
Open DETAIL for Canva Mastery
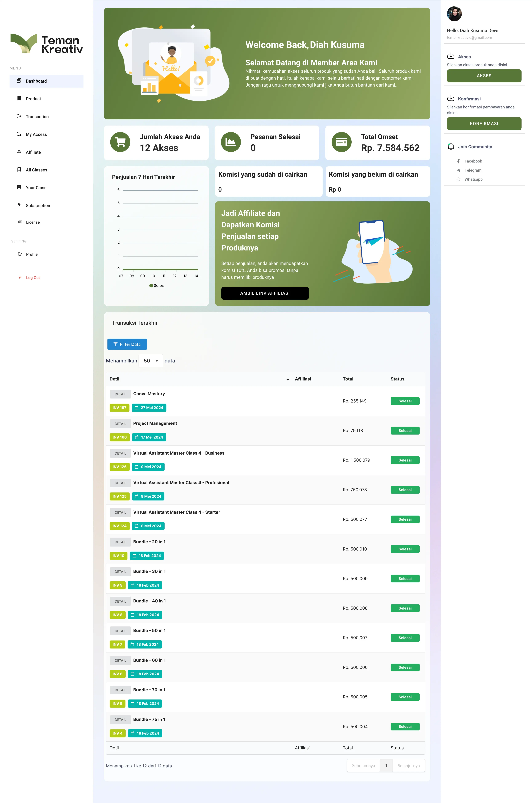coord(120,394)
